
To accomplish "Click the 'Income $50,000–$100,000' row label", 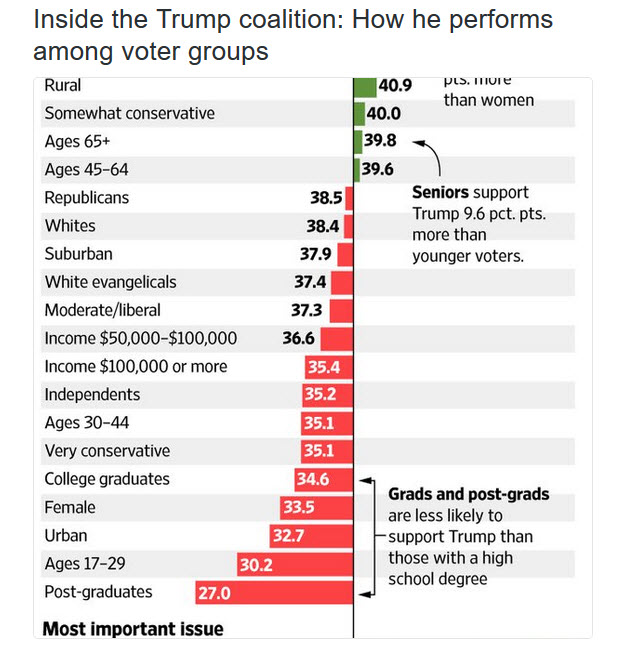I will point(140,339).
